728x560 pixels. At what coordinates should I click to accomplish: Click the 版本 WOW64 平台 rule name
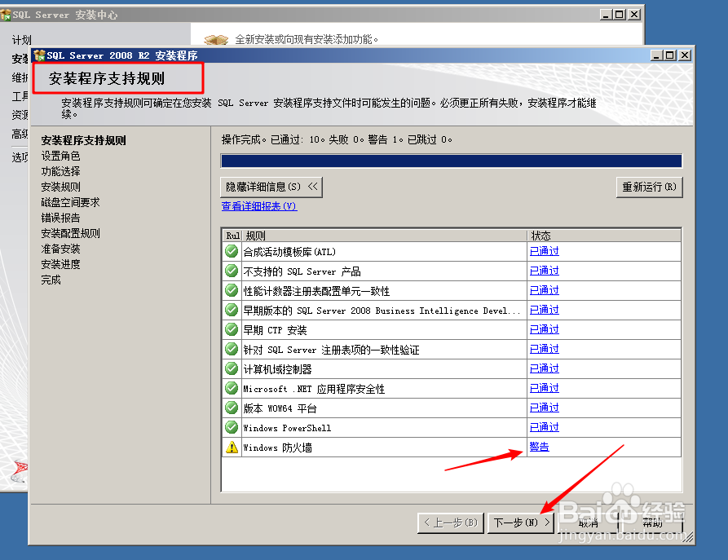tap(280, 408)
